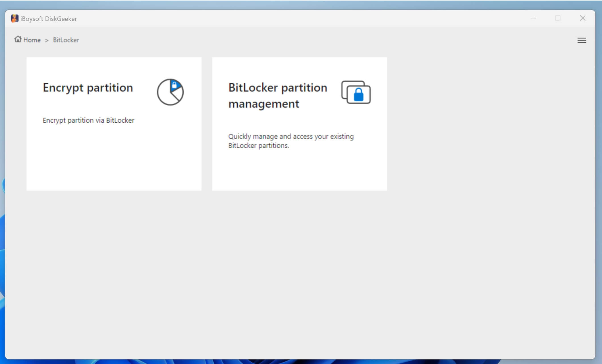
Task: Click the iBoysoft DiskGeeker window title text
Action: (x=49, y=19)
